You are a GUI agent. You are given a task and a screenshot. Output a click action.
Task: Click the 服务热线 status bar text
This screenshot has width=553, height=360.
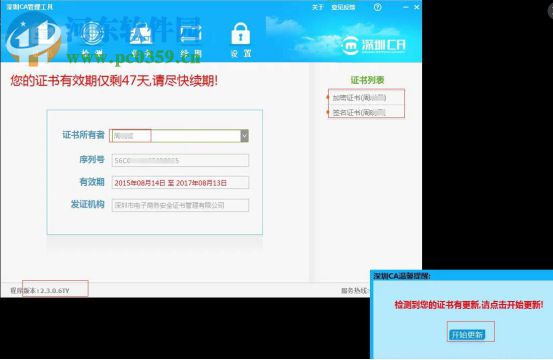tap(355, 291)
